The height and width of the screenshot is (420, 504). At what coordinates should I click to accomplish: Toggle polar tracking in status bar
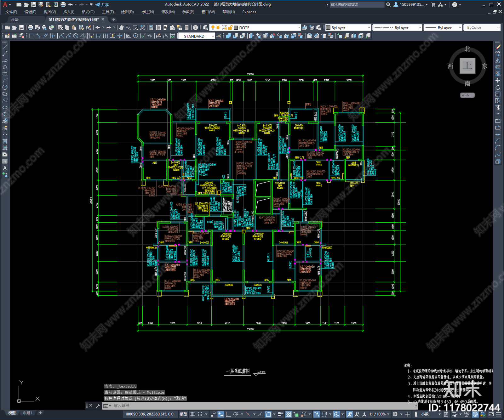pos(236,414)
